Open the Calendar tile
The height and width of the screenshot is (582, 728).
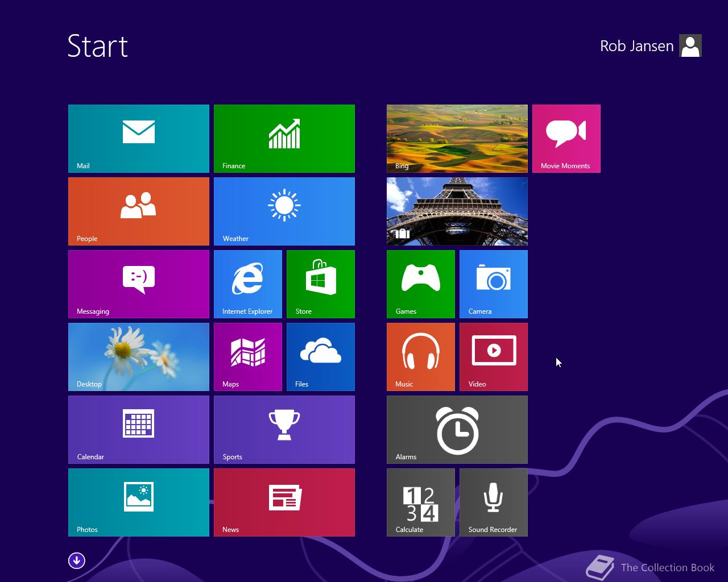click(x=139, y=430)
